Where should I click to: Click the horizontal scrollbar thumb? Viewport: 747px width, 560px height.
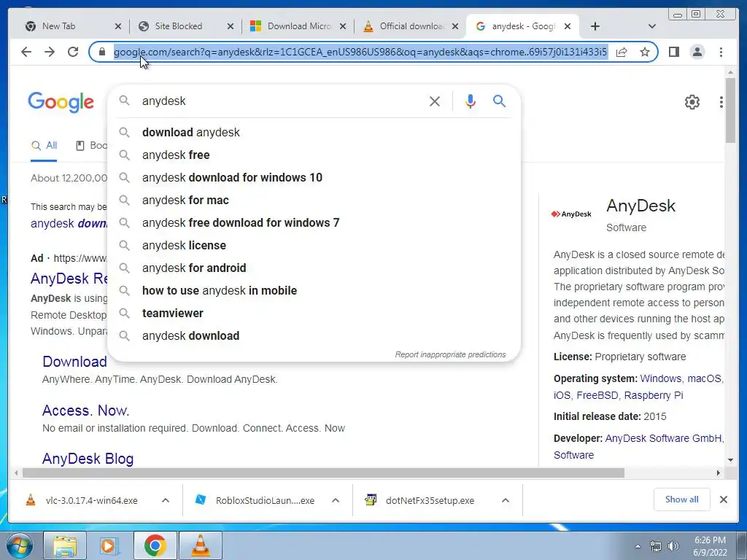[323, 472]
